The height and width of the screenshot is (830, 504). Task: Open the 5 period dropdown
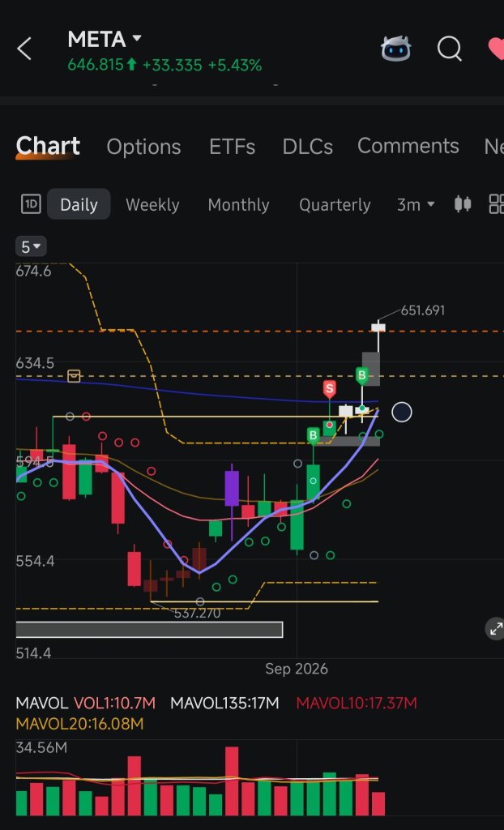click(32, 246)
